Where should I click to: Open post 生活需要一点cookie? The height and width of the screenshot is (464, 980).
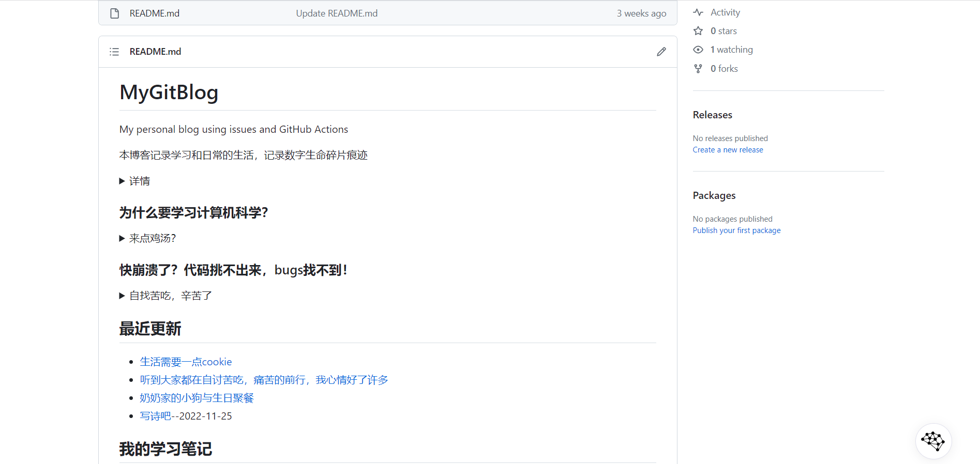(186, 362)
